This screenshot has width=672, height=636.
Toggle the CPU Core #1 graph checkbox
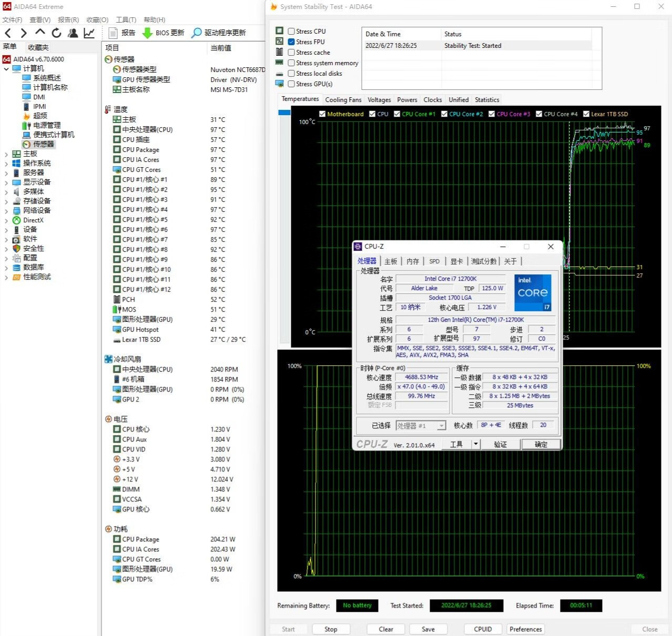pos(397,114)
